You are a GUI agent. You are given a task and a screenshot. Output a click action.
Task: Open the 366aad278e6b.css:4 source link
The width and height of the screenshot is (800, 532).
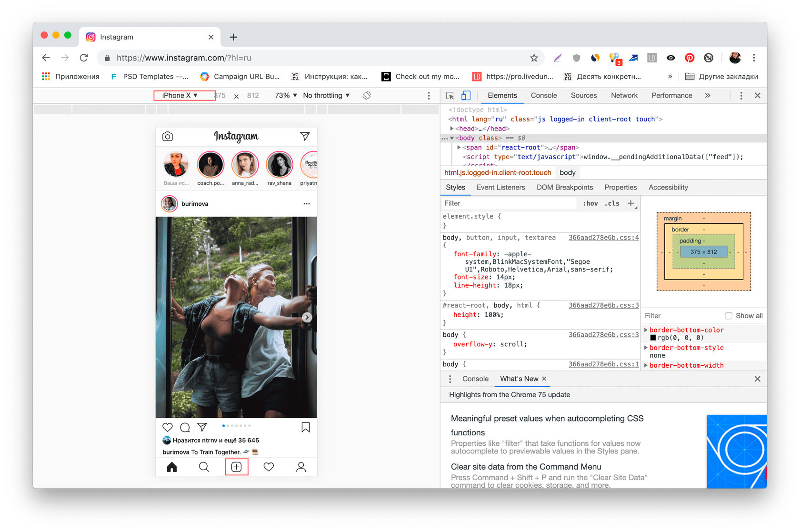(x=603, y=238)
